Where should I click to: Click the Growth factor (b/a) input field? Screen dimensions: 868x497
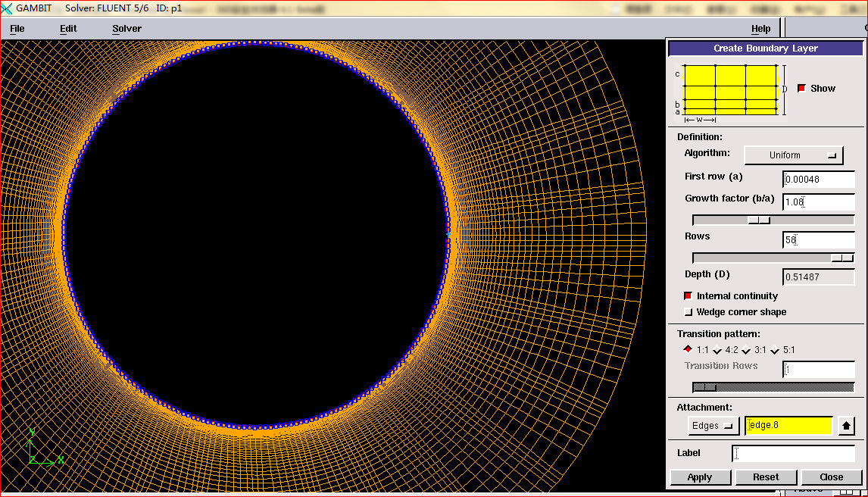[819, 202]
